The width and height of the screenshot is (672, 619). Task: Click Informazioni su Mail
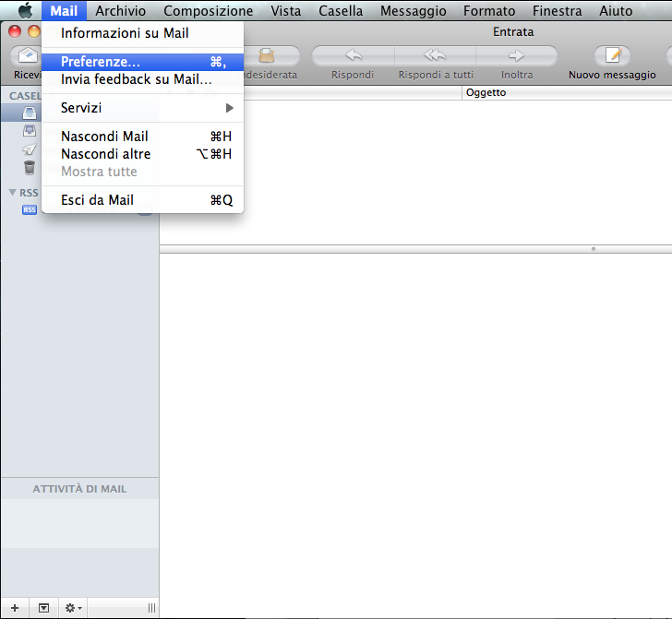125,33
